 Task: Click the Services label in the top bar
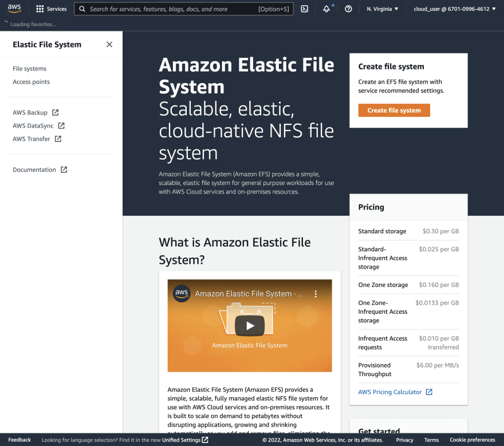pos(57,9)
